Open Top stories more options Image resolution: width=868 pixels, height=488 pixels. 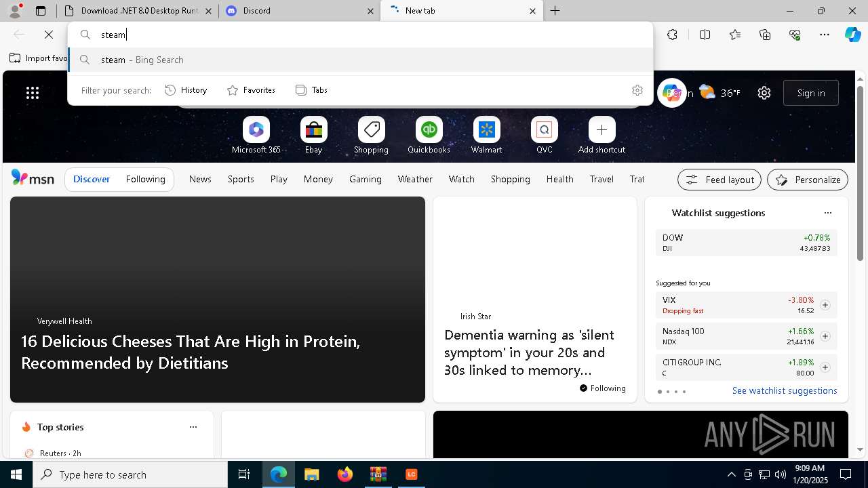[193, 427]
